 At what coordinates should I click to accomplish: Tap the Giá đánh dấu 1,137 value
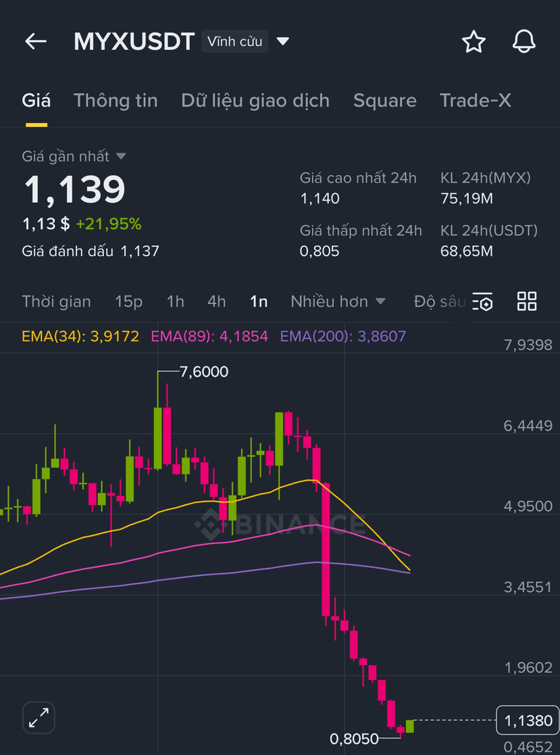140,251
